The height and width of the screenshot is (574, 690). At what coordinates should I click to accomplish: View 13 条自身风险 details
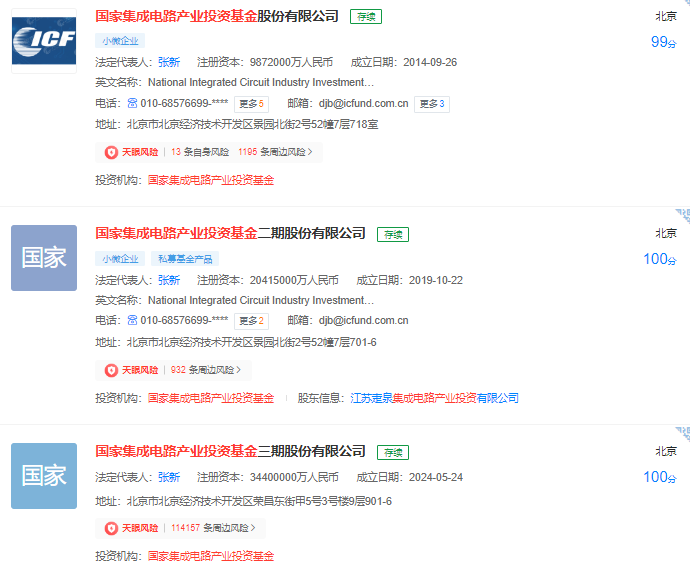coord(200,152)
